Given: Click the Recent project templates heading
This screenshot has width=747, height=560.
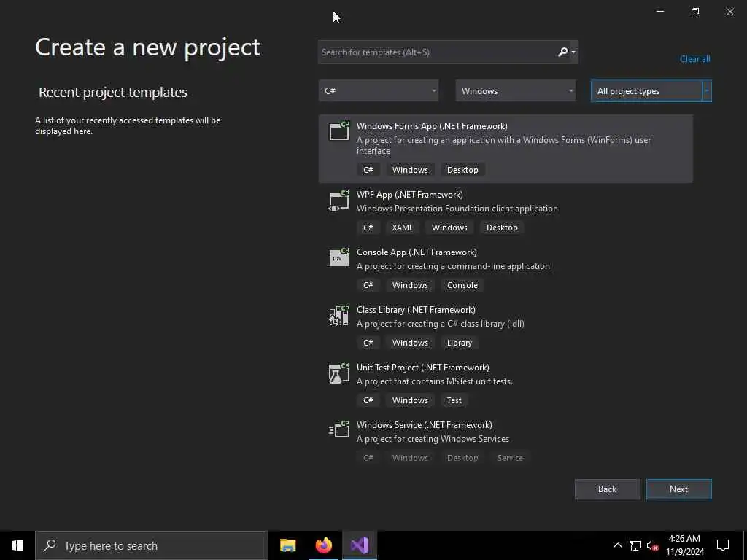Looking at the screenshot, I should pyautogui.click(x=113, y=92).
